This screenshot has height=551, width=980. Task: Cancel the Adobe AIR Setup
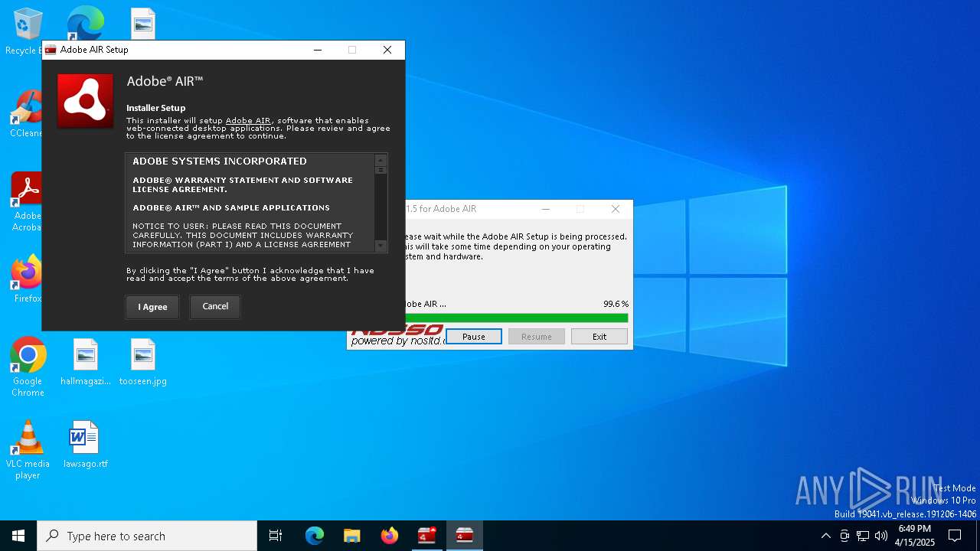215,306
